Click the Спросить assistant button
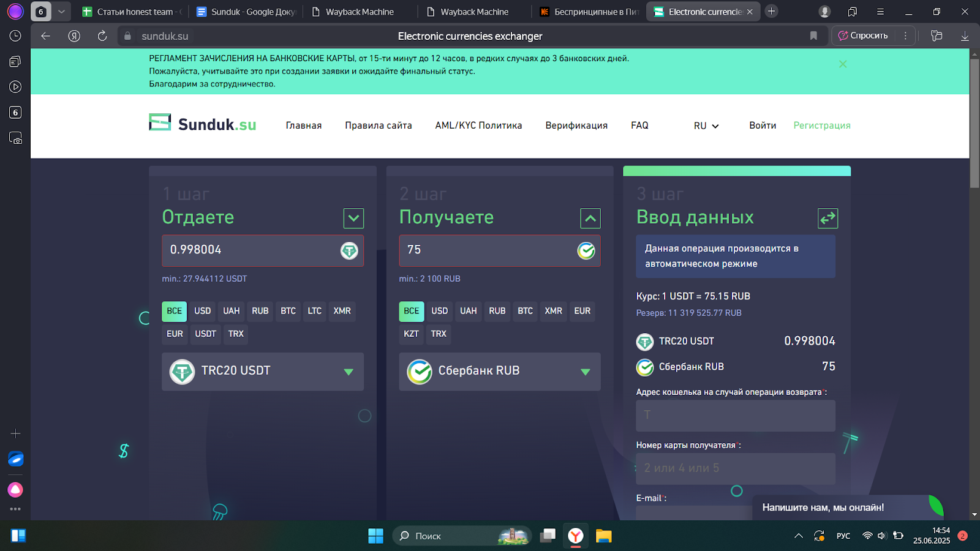 tap(864, 36)
